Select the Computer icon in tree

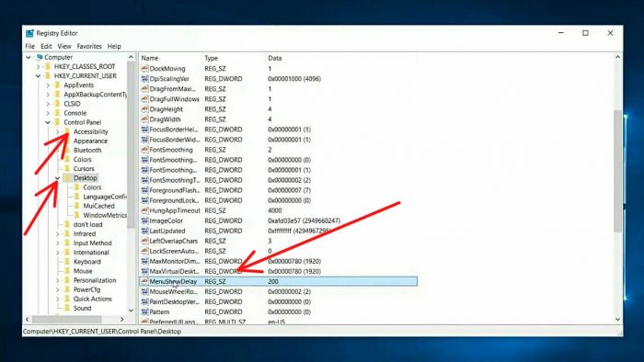(x=40, y=57)
